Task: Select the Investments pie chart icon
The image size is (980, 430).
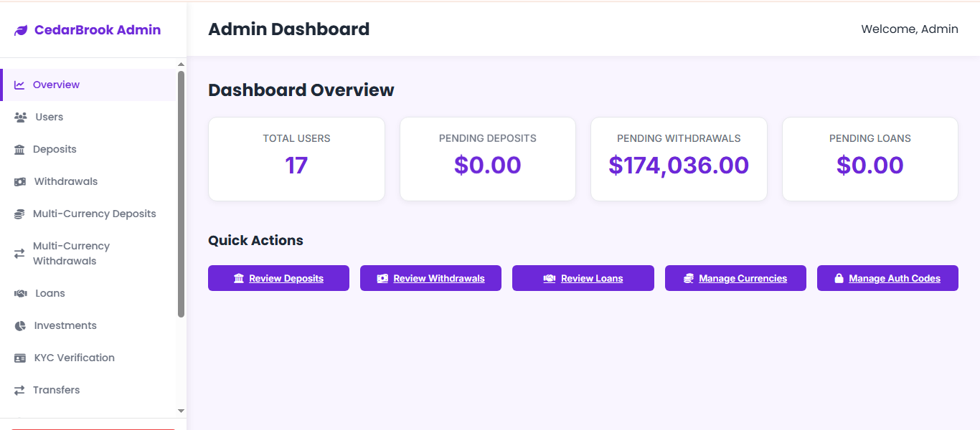Action: coord(19,325)
